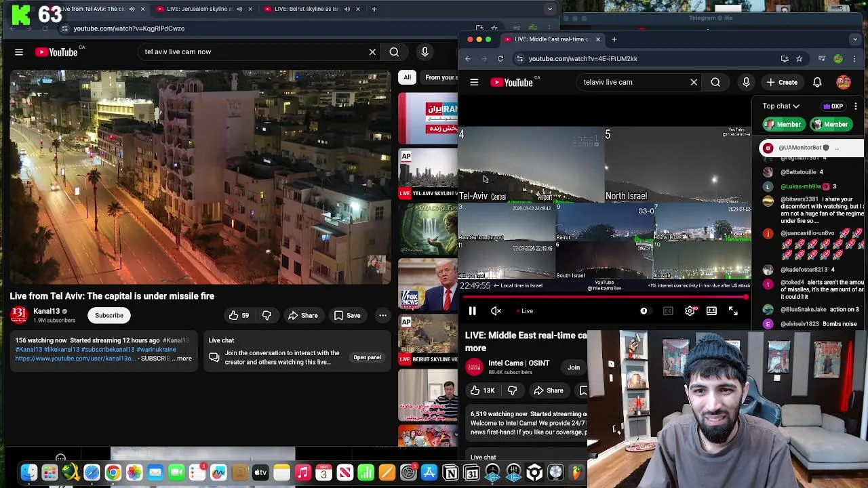
Task: Run the 'telaviv live cam' search
Action: coord(715,82)
